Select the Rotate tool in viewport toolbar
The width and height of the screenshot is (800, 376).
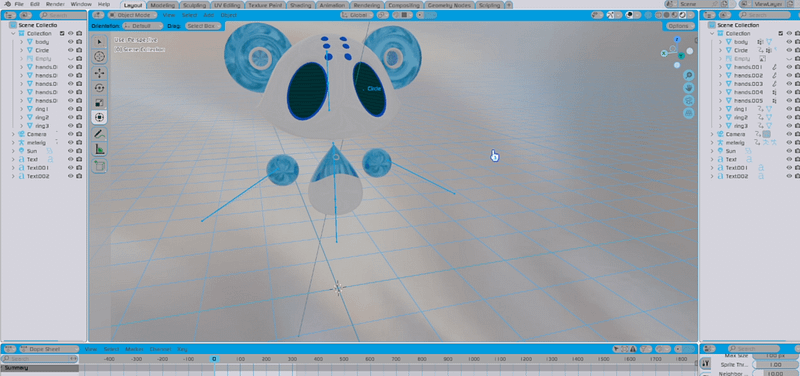pyautogui.click(x=99, y=88)
